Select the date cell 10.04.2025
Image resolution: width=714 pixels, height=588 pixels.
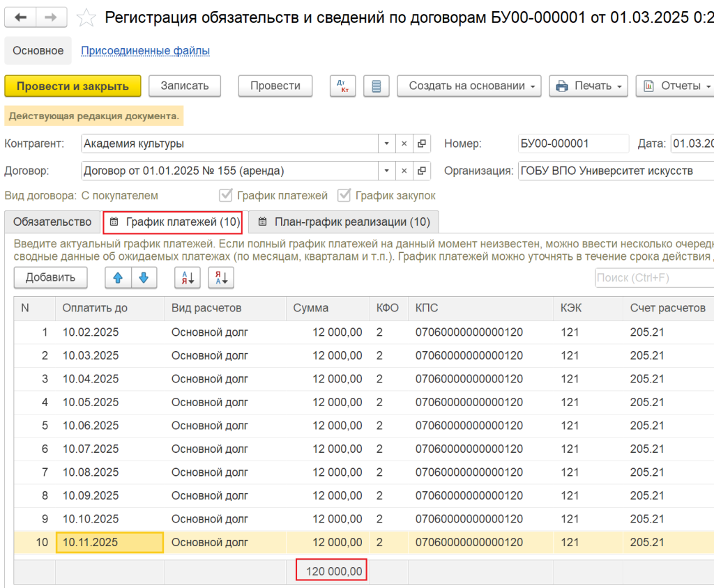pyautogui.click(x=109, y=379)
